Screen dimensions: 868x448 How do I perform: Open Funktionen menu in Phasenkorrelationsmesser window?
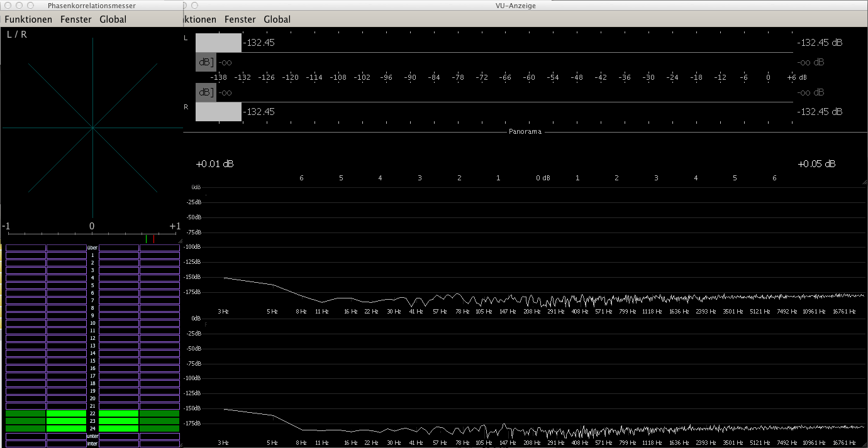(28, 19)
